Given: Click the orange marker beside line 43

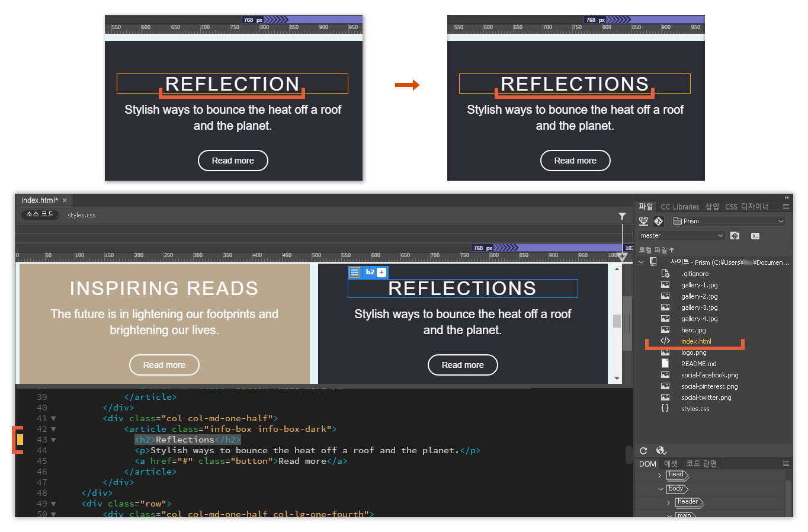Looking at the screenshot, I should [20, 440].
